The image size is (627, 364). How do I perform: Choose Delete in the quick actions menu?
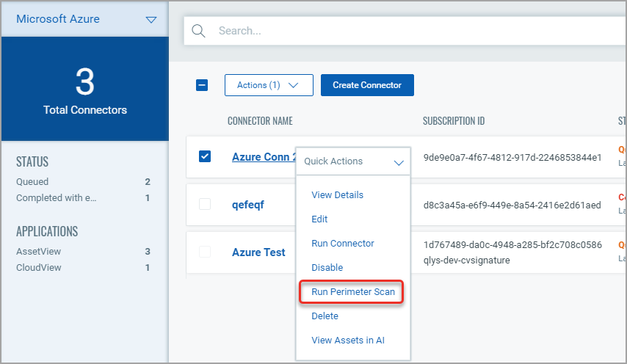tap(325, 316)
